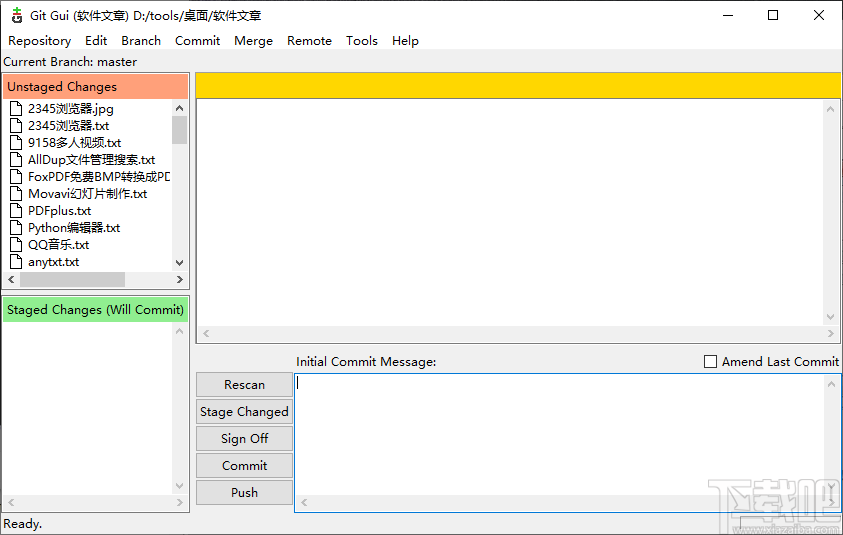The width and height of the screenshot is (843, 535).
Task: Click the file icon beside 2345浏览器.txt
Action: pyautogui.click(x=16, y=126)
